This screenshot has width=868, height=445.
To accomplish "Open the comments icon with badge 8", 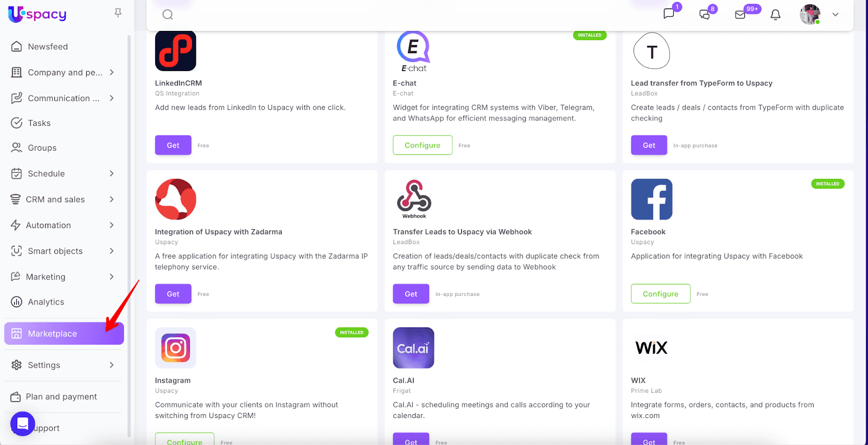I will point(705,15).
